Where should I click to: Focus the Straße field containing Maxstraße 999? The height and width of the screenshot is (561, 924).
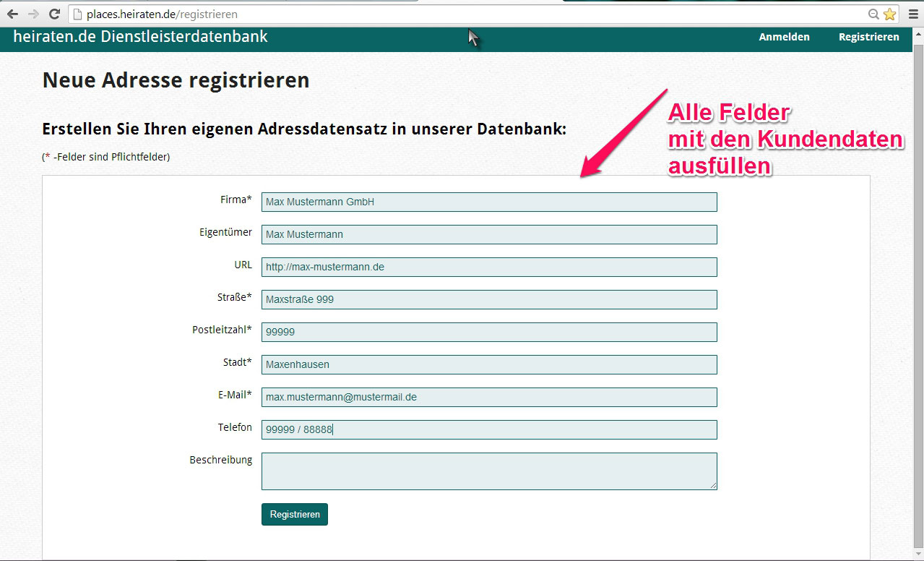(489, 300)
